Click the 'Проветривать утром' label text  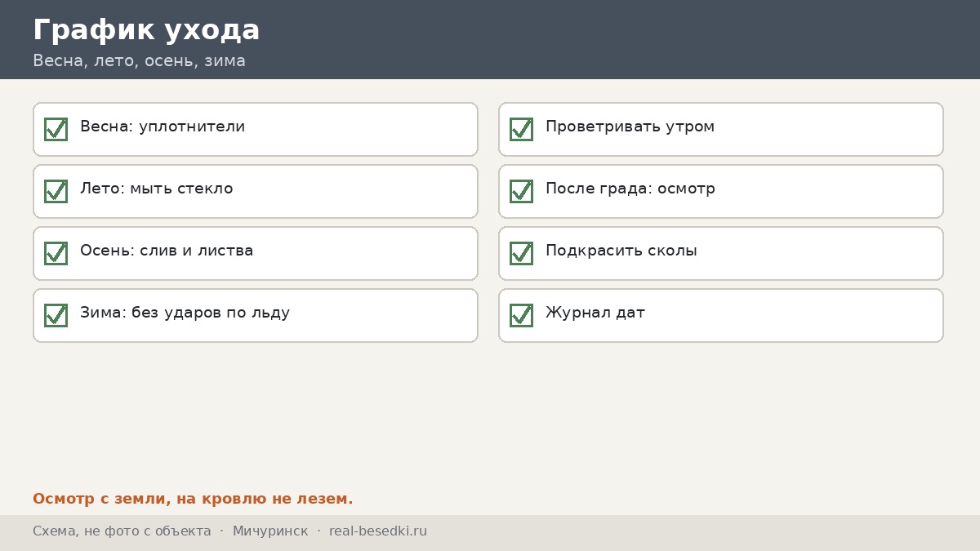pyautogui.click(x=630, y=127)
